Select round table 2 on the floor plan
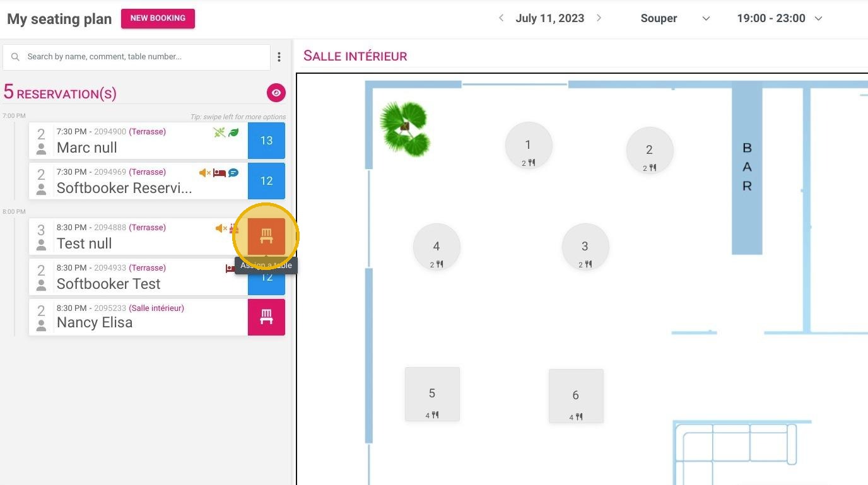 tap(650, 151)
